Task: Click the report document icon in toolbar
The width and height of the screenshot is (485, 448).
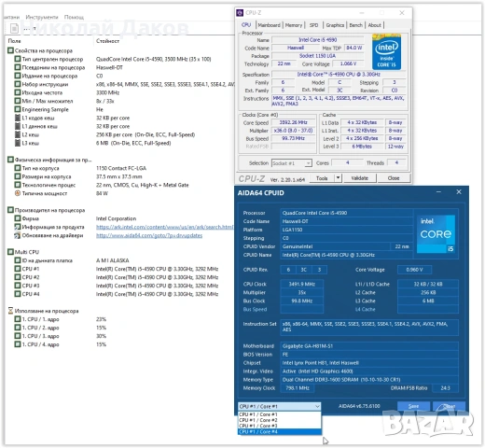Action: (14, 28)
